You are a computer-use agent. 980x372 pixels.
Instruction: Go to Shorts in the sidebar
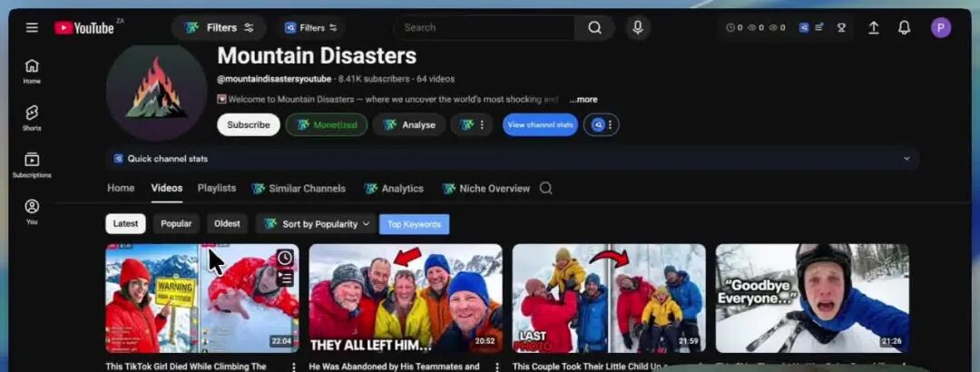[x=32, y=117]
